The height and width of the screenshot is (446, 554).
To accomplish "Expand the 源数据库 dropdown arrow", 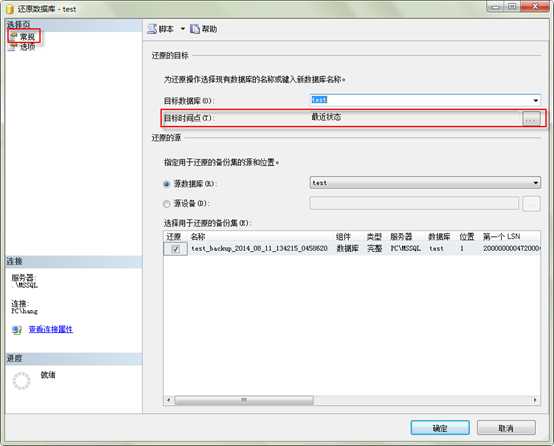I will point(536,183).
